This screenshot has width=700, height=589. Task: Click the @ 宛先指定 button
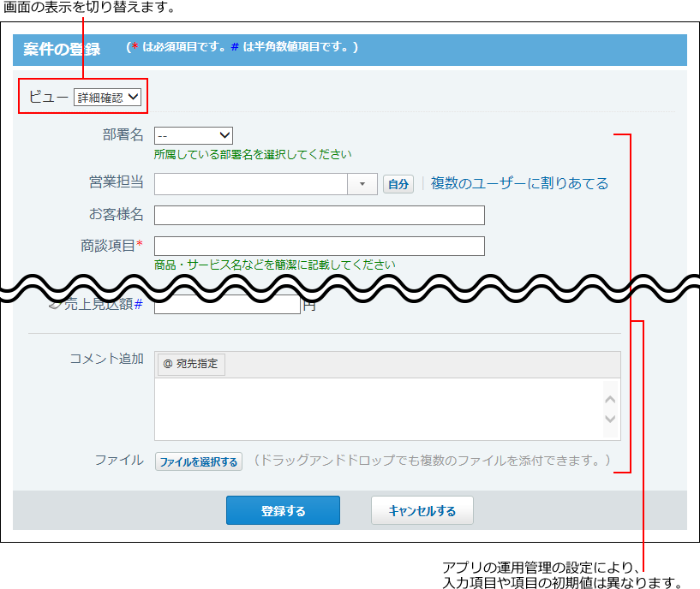click(191, 364)
